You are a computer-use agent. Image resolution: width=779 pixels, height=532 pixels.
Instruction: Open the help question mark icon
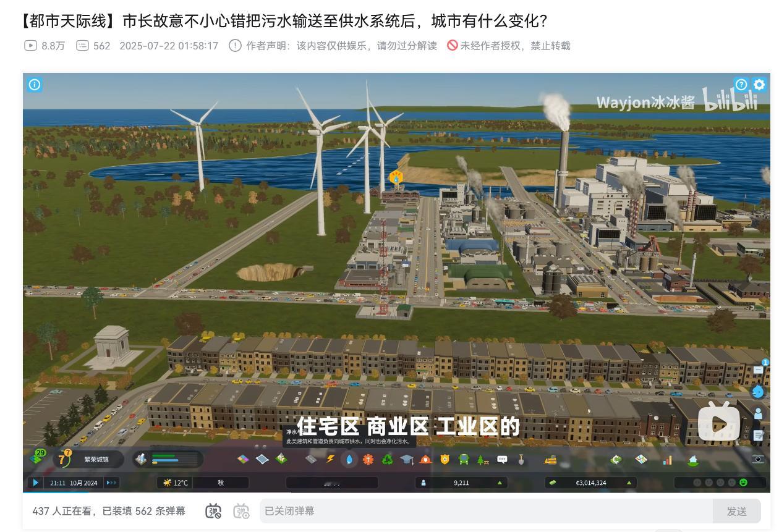coord(741,85)
